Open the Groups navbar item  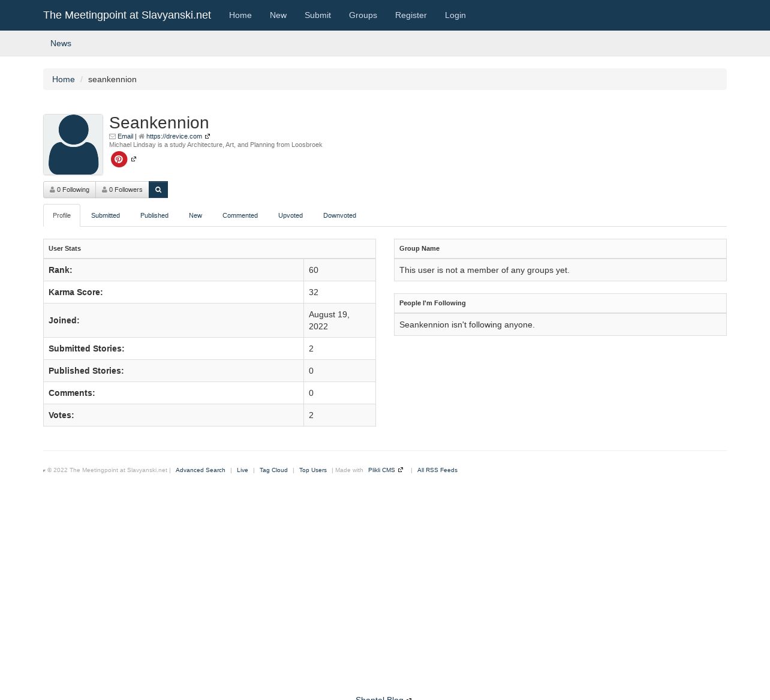(x=363, y=15)
